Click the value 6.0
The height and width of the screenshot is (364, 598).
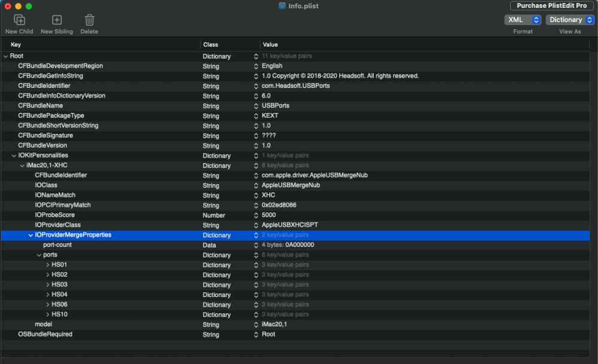click(266, 96)
